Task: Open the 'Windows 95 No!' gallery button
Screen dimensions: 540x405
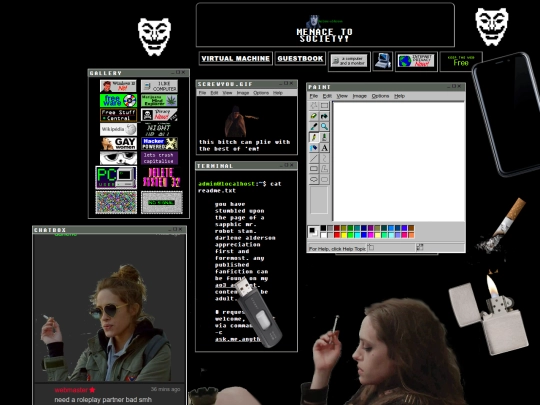Action: click(118, 86)
